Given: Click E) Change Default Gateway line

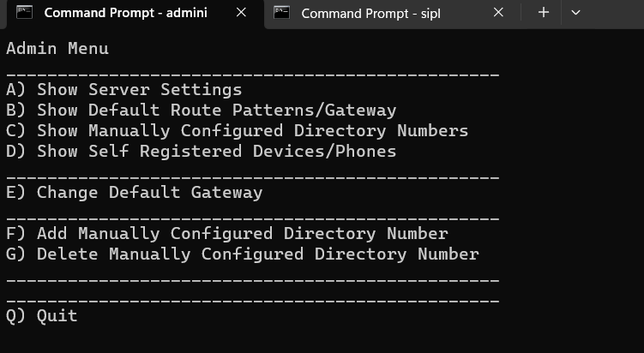Looking at the screenshot, I should tap(135, 192).
